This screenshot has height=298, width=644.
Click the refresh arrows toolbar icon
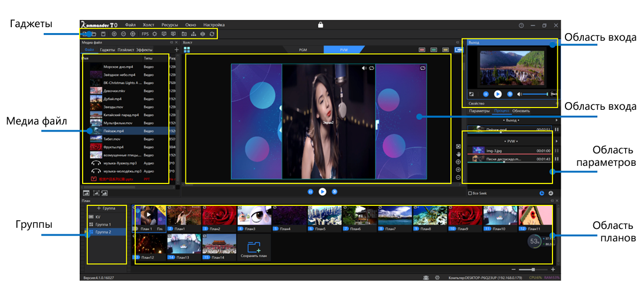(x=212, y=34)
